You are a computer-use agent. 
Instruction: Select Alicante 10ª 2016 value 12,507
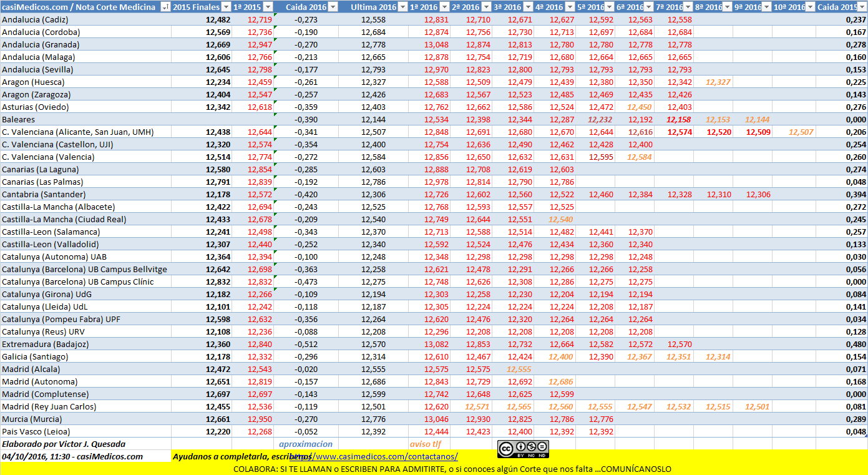point(801,132)
